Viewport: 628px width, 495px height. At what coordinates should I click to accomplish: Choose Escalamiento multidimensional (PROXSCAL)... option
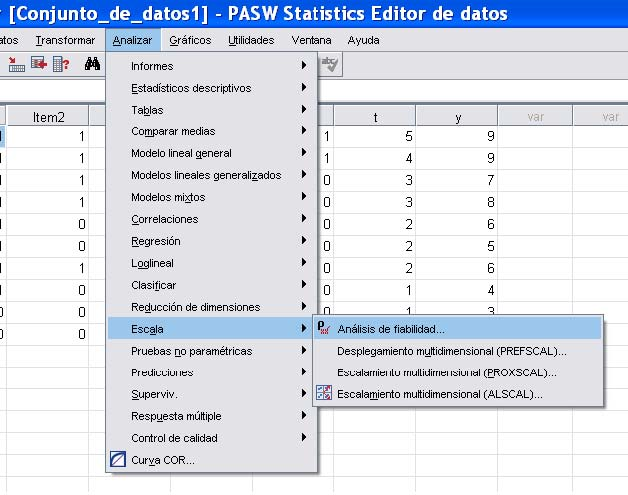[x=458, y=372]
